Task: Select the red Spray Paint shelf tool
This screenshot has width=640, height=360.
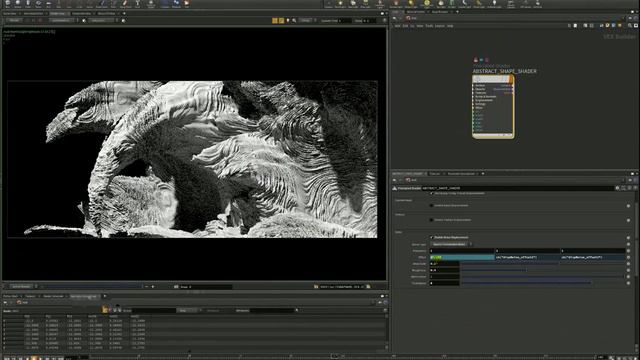Action: click(x=125, y=4)
